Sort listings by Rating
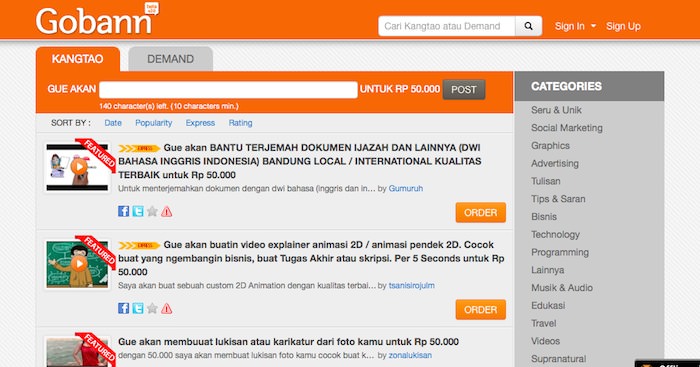The image size is (700, 367). pos(240,123)
